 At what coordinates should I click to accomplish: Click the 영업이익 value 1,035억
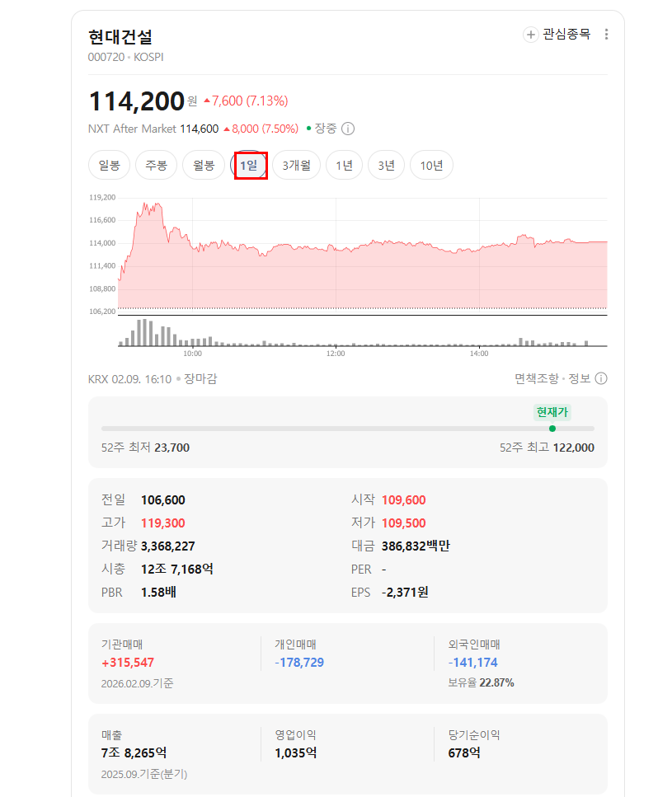point(296,752)
